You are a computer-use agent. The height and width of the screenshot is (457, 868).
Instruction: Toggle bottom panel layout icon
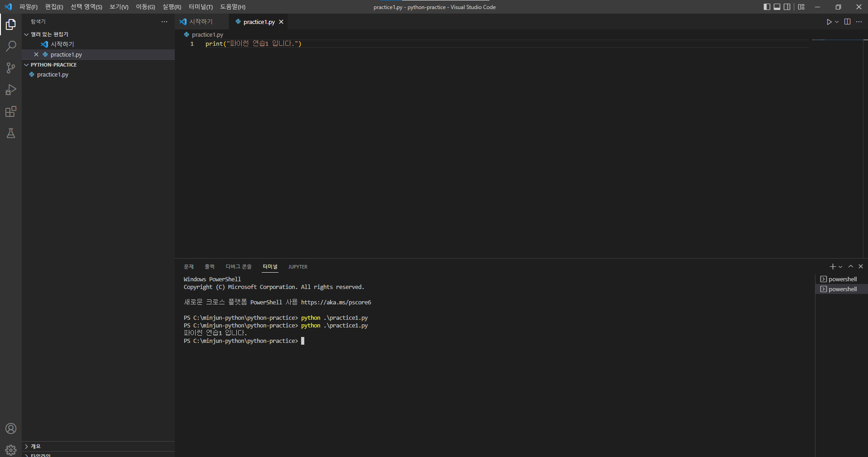coord(777,7)
